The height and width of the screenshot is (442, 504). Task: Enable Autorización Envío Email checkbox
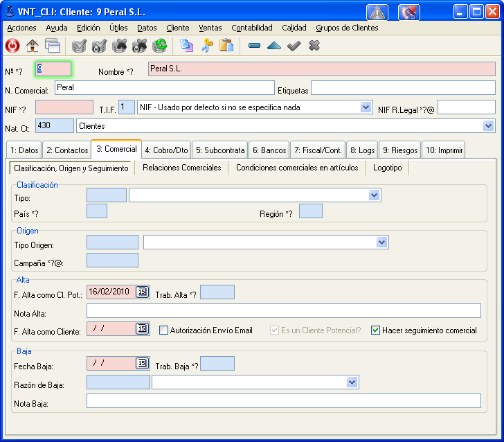164,330
